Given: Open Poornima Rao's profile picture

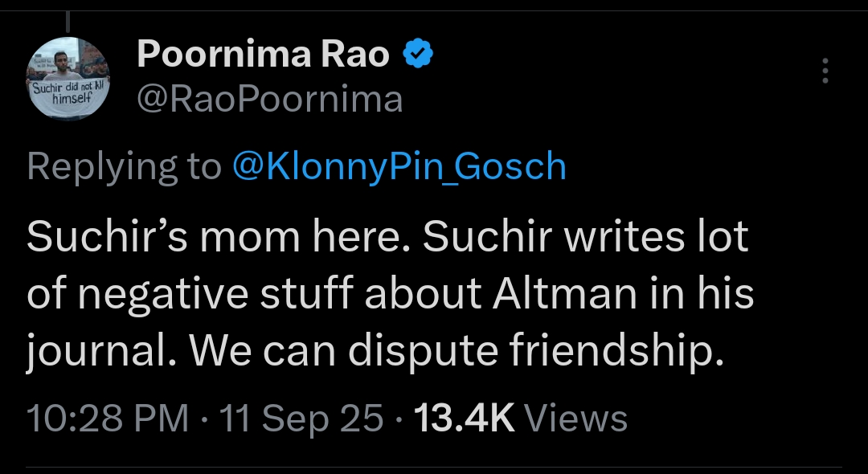Looking at the screenshot, I should [x=70, y=80].
